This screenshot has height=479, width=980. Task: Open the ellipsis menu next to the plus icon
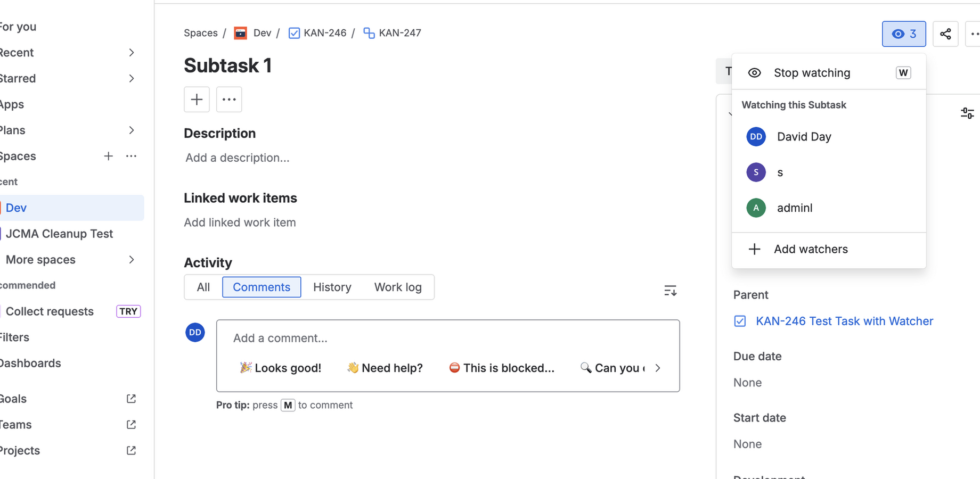[x=229, y=100]
